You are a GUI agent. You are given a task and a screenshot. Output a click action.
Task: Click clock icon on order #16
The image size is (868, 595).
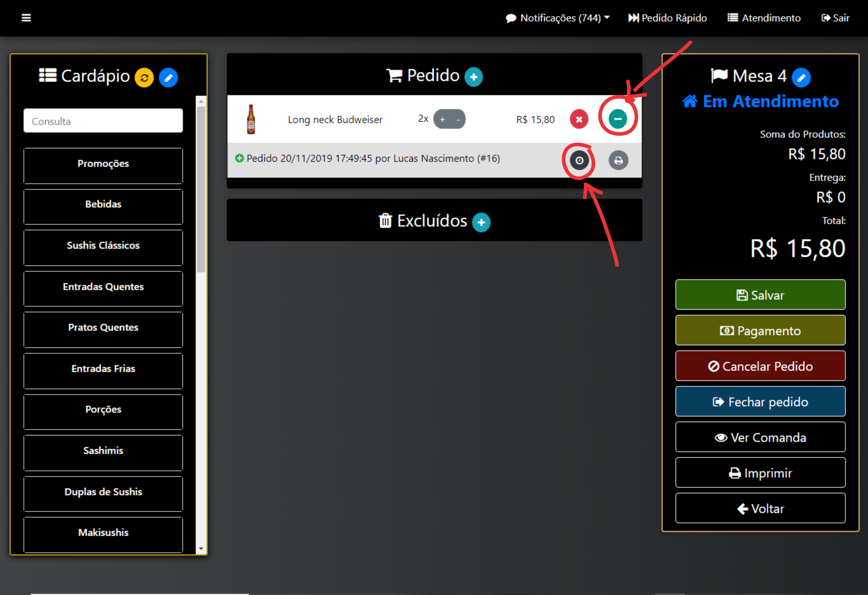click(579, 161)
